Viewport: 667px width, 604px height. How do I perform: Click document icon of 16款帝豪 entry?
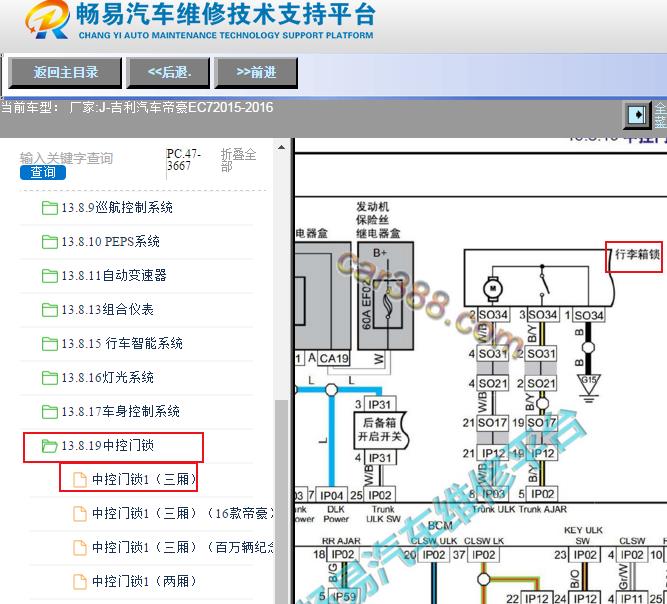click(x=80, y=514)
